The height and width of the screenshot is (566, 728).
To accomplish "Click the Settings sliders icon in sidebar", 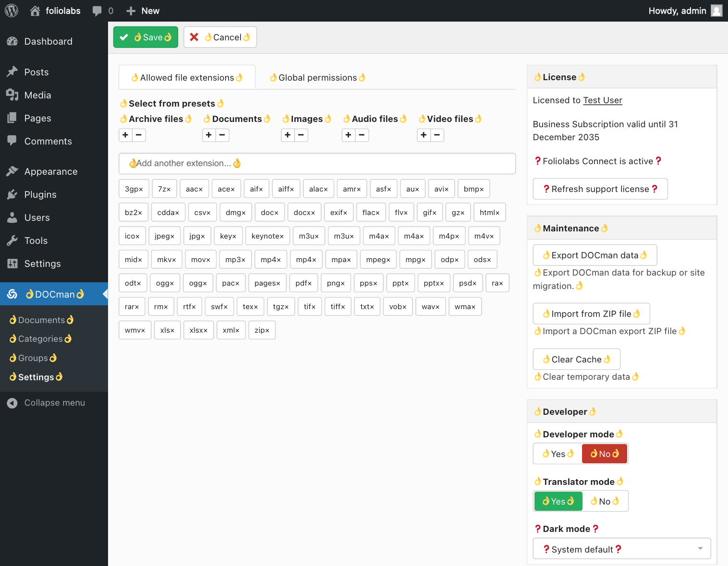I will (12, 264).
